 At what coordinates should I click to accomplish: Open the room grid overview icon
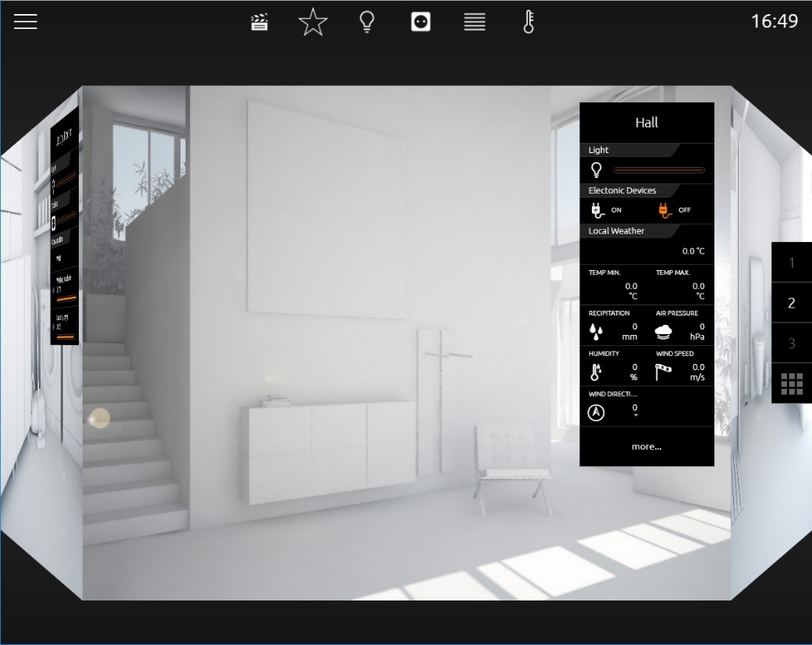(792, 384)
